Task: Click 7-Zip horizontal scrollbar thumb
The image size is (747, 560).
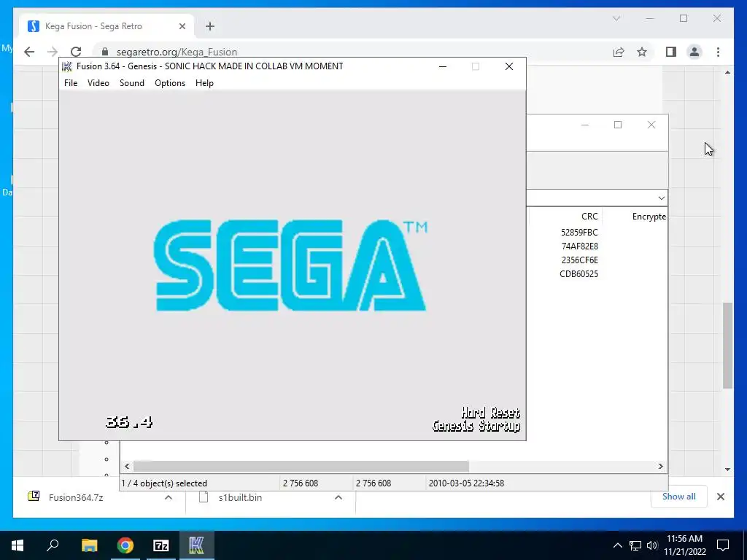Action: click(301, 466)
